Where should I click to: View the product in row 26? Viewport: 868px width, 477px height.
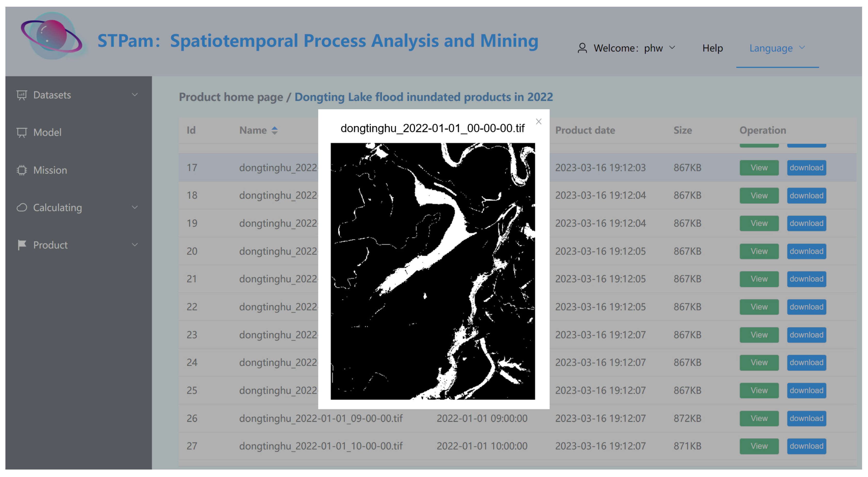click(759, 418)
